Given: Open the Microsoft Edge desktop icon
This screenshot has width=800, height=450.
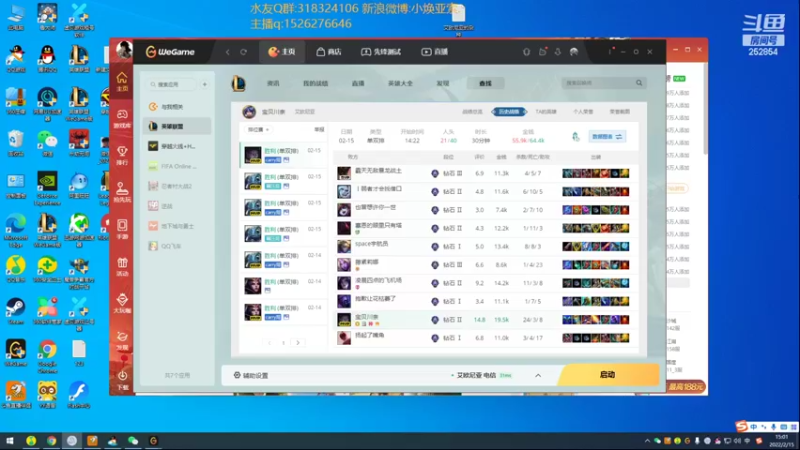Looking at the screenshot, I should (x=15, y=230).
